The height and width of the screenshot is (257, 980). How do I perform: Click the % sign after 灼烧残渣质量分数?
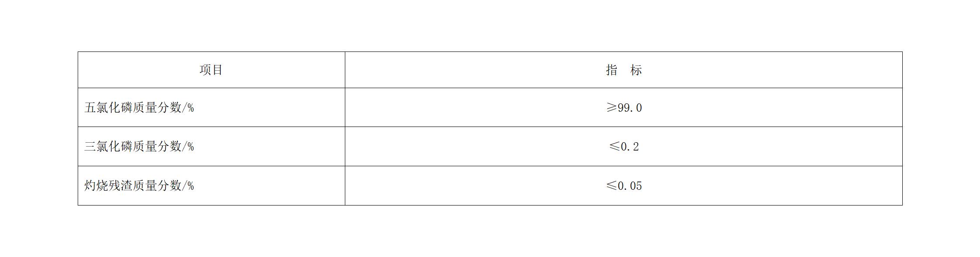pyautogui.click(x=190, y=186)
